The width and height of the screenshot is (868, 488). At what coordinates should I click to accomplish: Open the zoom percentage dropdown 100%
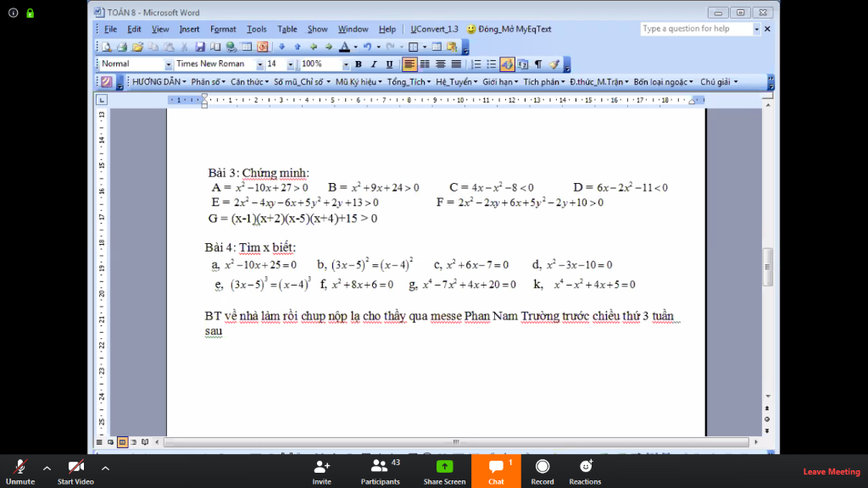[x=346, y=64]
